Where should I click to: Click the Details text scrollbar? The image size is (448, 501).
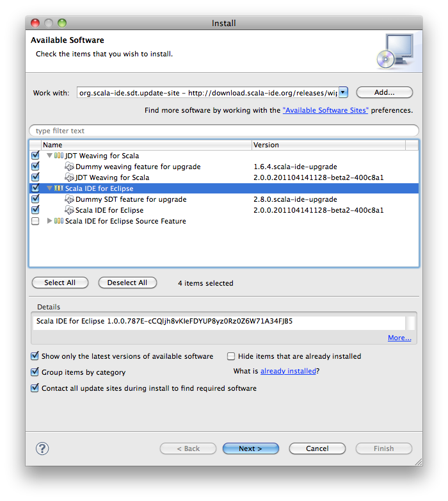[410, 323]
